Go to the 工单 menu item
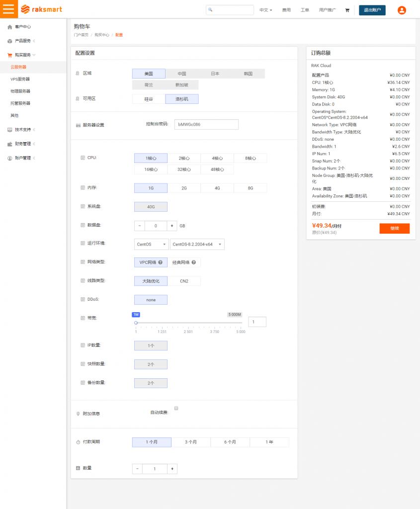Screen dimensions: 420x509 click(305, 9)
